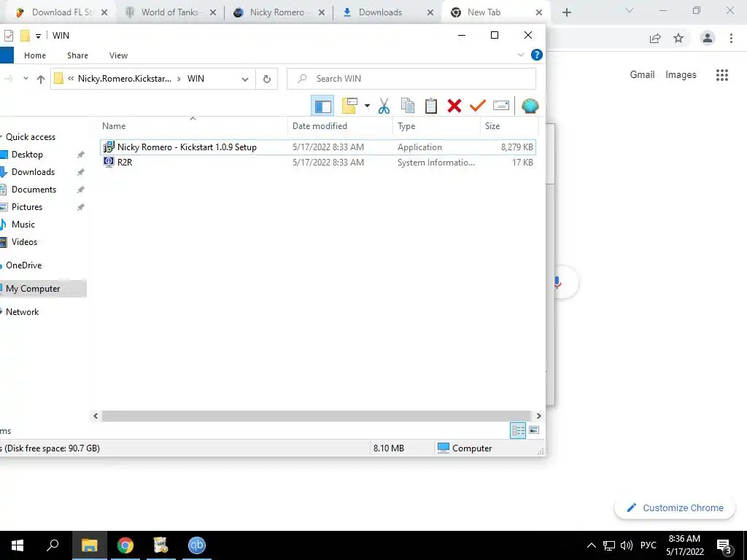Image resolution: width=747 pixels, height=560 pixels.
Task: Switch to Nicky Romero Chrome tab
Action: 278,12
